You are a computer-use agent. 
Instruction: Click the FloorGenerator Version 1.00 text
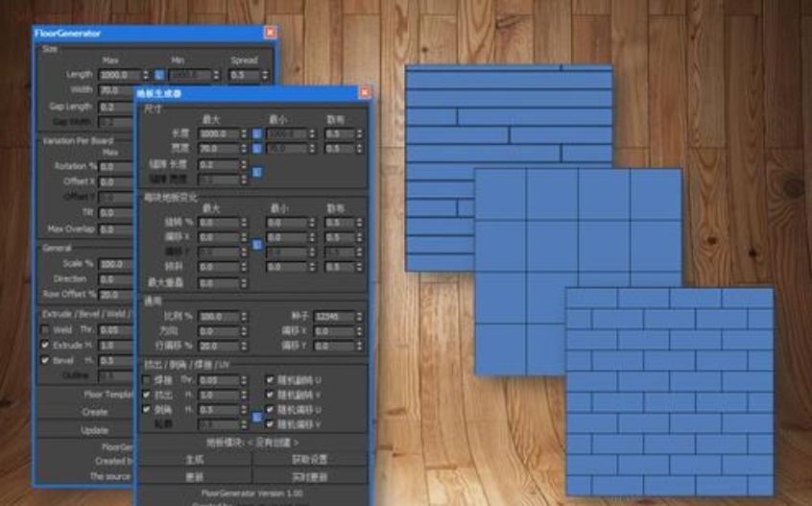point(252,494)
